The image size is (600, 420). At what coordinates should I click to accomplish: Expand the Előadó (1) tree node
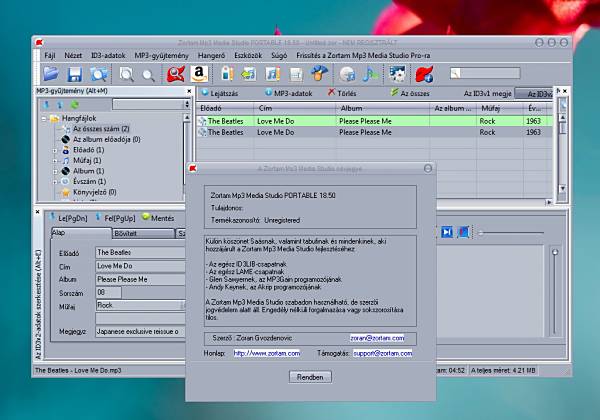click(55, 150)
